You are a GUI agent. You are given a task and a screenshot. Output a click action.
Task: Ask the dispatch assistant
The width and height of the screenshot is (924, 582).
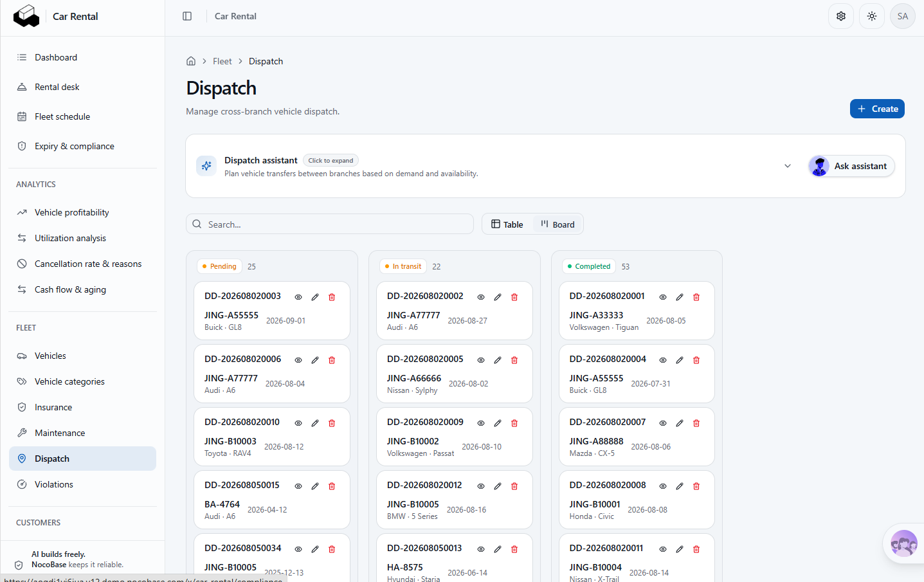pos(851,166)
